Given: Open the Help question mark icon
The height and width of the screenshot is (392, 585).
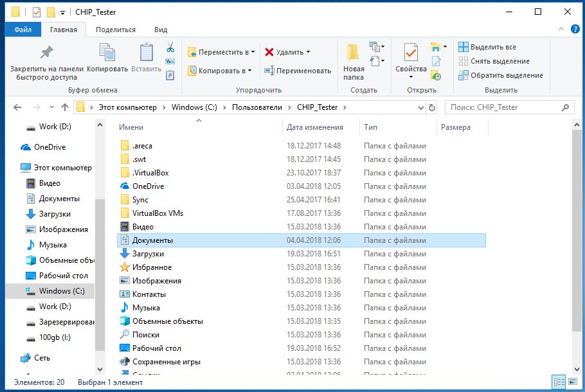Looking at the screenshot, I should [575, 30].
